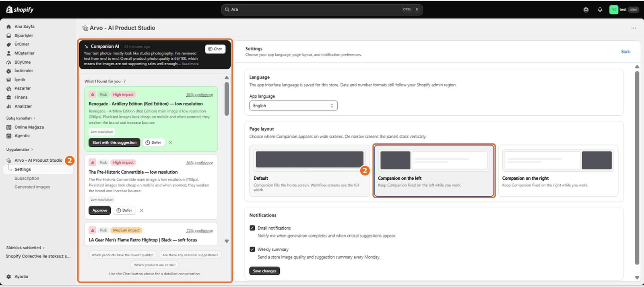
Task: Click the İndirimler discount icon
Action: 9,71
